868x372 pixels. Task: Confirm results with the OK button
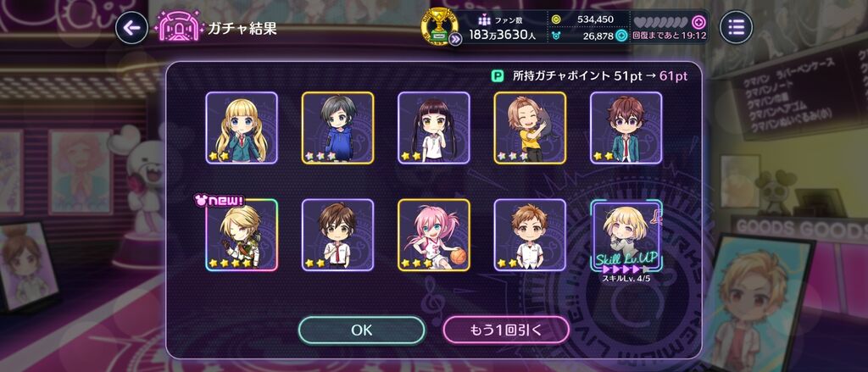pyautogui.click(x=361, y=330)
